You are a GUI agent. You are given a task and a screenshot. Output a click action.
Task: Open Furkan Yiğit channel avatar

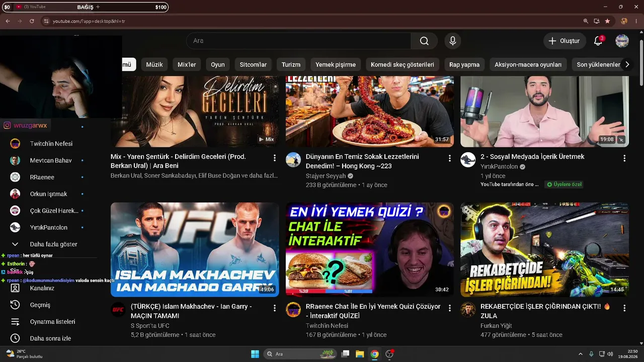468,310
